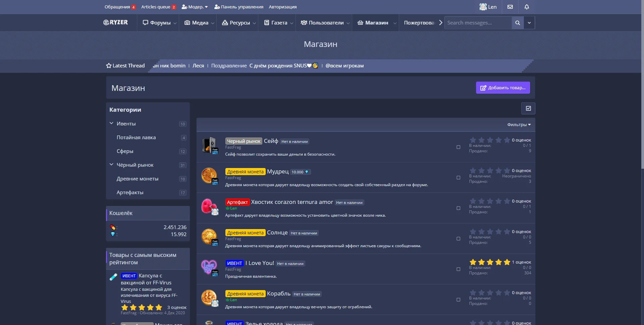
Task: Click the Сейф item safe thumbnail
Action: tap(209, 145)
